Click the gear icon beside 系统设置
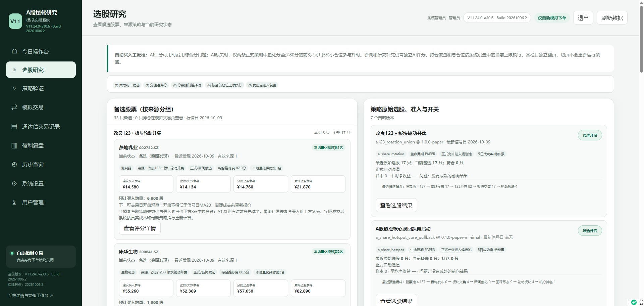This screenshot has height=306, width=644. pos(14,183)
